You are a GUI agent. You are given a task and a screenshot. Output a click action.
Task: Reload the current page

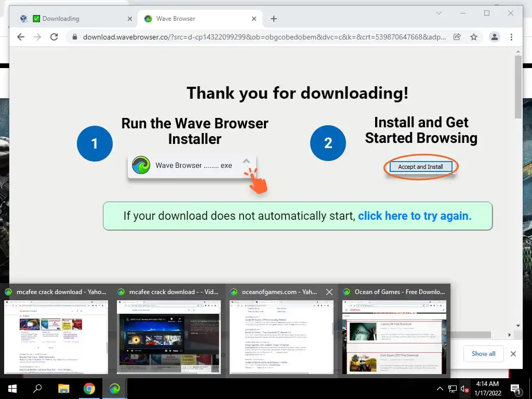(54, 37)
